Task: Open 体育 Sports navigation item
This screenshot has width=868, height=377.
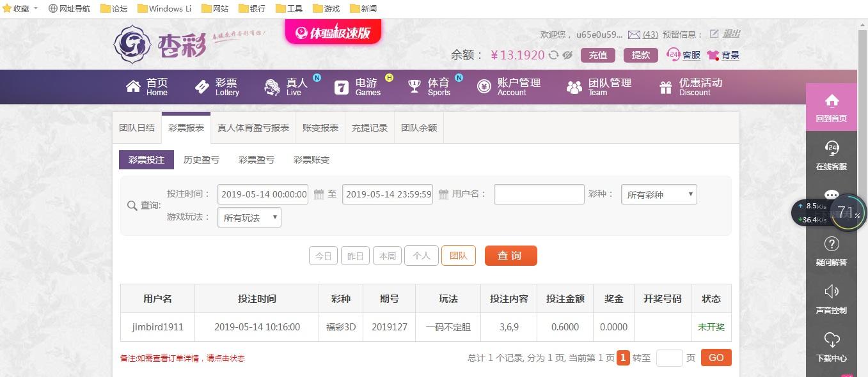Action: [429, 87]
